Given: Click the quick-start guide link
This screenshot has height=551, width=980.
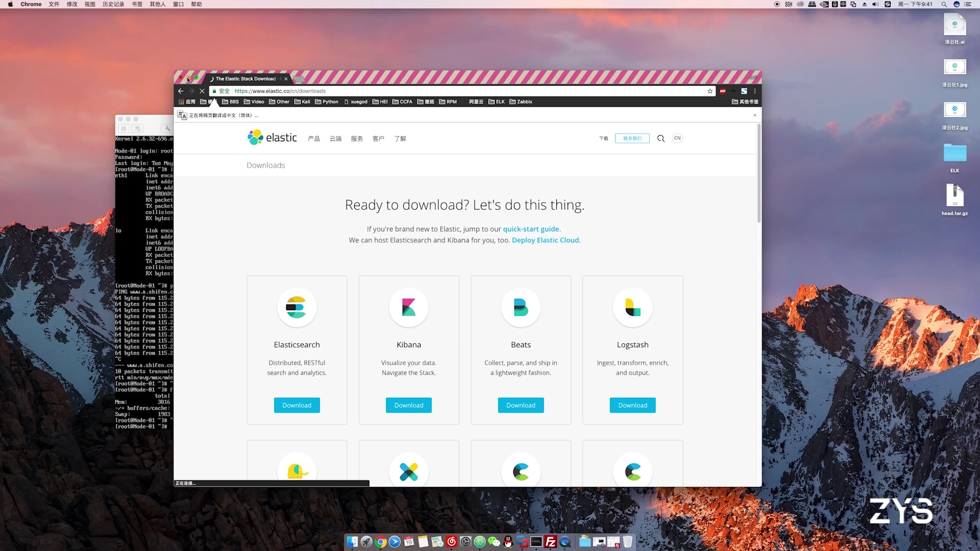Looking at the screenshot, I should pos(531,229).
